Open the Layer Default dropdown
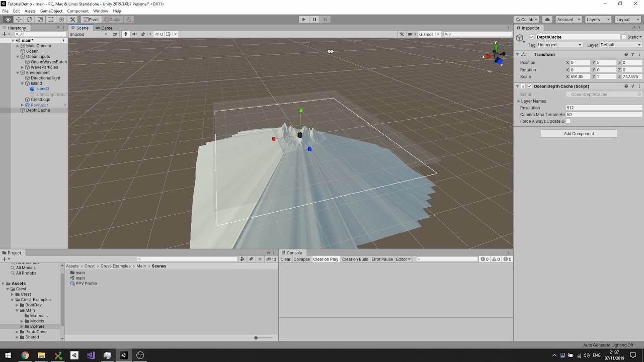Image resolution: width=644 pixels, height=362 pixels. (x=620, y=45)
